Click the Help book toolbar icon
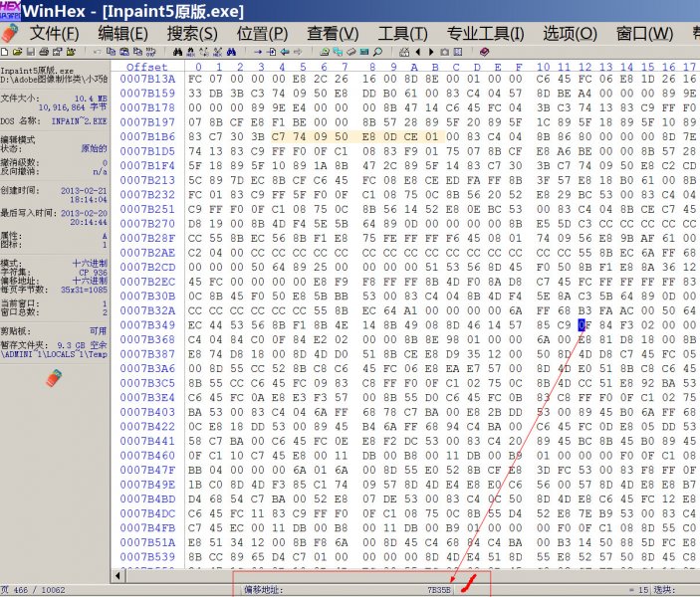Image resolution: width=700 pixels, height=597 pixels. click(x=484, y=52)
